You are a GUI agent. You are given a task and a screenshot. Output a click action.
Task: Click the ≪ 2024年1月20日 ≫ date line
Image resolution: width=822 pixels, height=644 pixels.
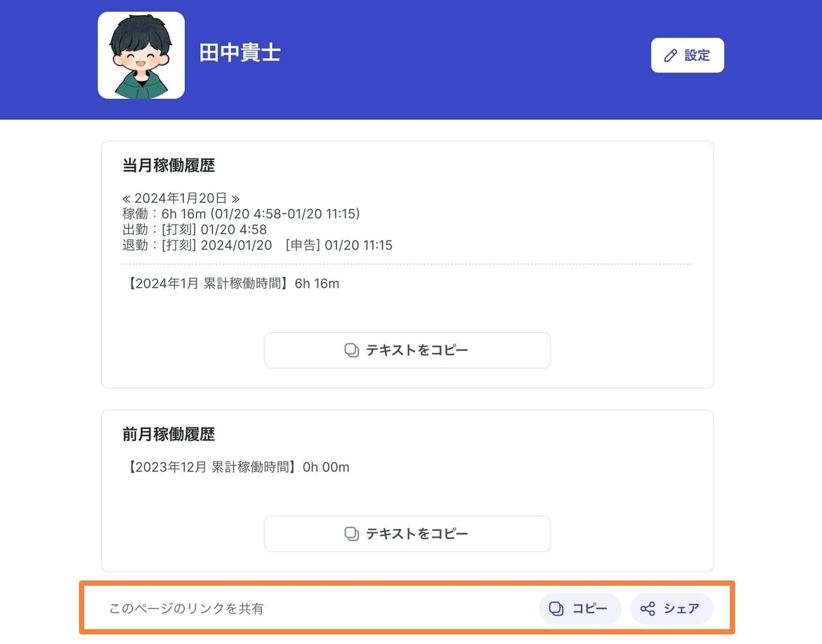click(181, 199)
